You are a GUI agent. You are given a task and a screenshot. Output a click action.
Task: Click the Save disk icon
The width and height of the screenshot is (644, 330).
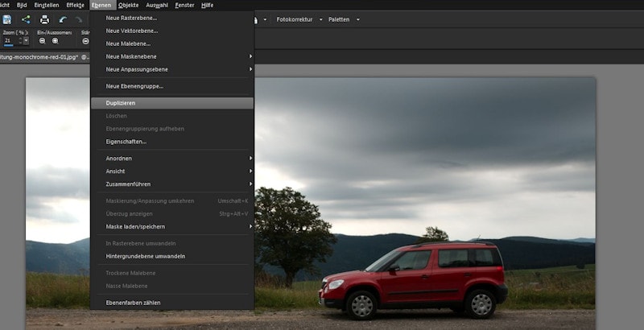[x=7, y=19]
